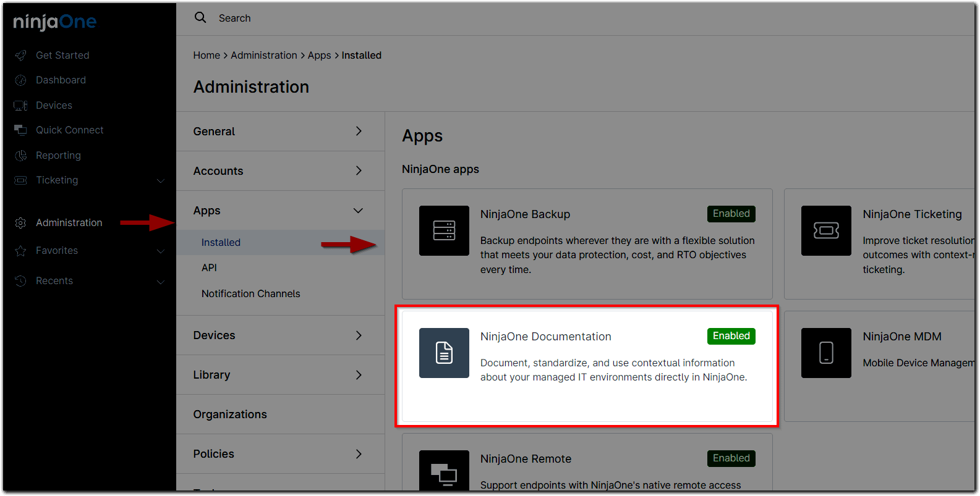Go to Home in the breadcrumb
Screen dimensions: 980x496
[207, 56]
